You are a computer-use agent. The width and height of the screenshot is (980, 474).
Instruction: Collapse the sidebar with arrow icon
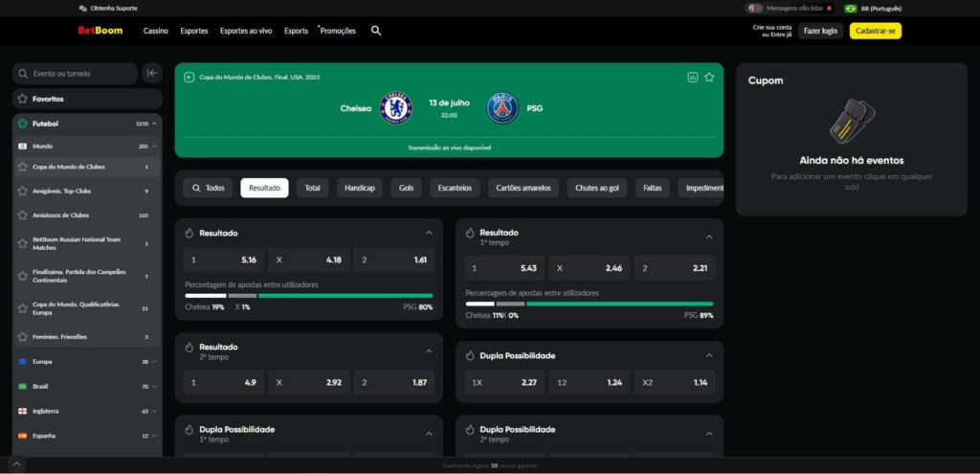152,73
